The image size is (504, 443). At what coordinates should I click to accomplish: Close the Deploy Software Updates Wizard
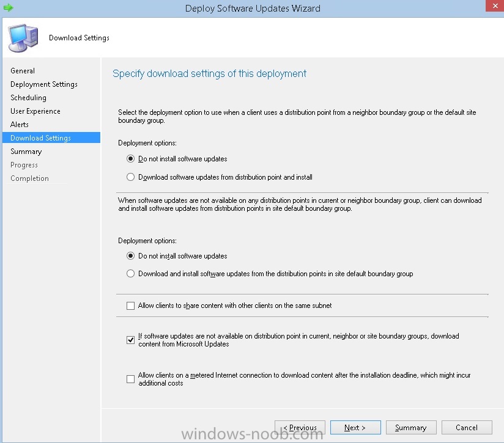pyautogui.click(x=495, y=5)
